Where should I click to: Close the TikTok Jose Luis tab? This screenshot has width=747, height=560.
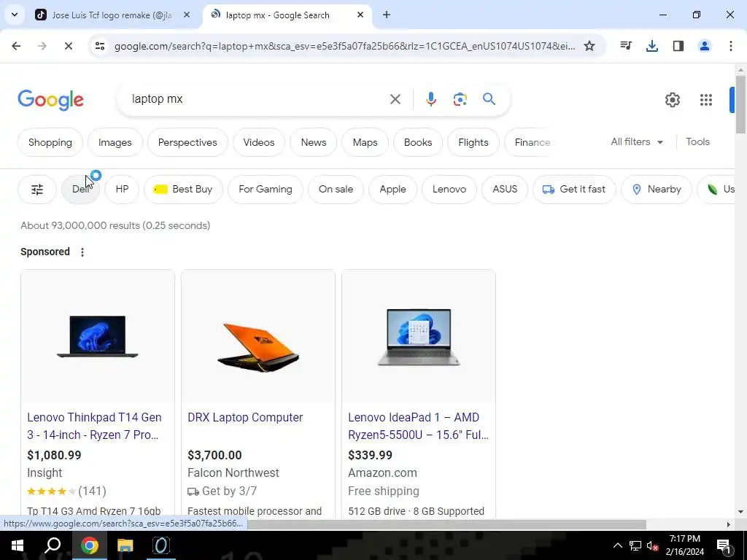(x=187, y=15)
